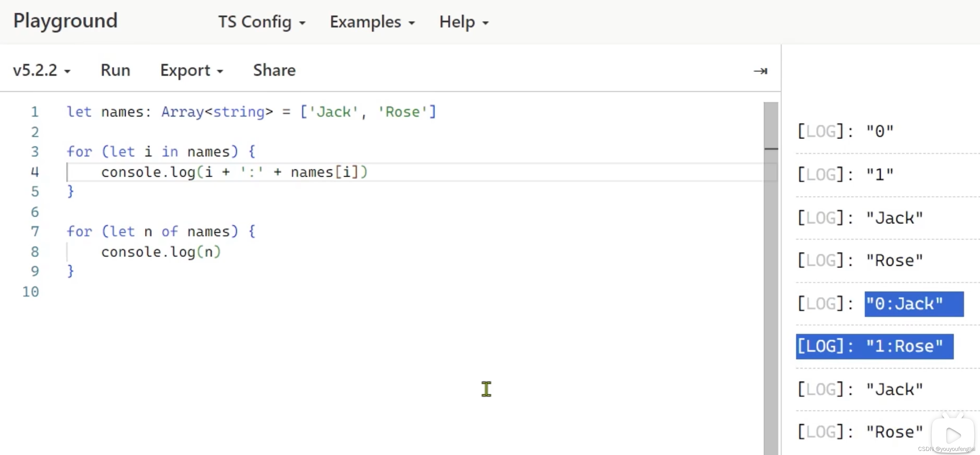Click the 'of' keyword on line 7
This screenshot has height=455, width=980.
pyautogui.click(x=170, y=231)
